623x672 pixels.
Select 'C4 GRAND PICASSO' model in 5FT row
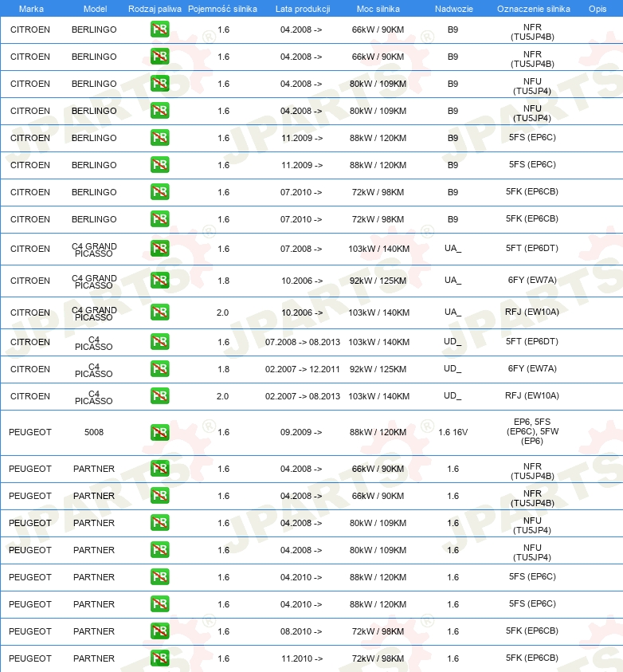[94, 250]
